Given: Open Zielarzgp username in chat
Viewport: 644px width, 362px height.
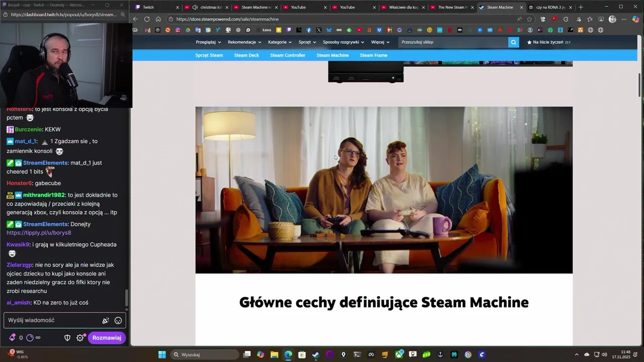Looking at the screenshot, I should tap(20, 265).
